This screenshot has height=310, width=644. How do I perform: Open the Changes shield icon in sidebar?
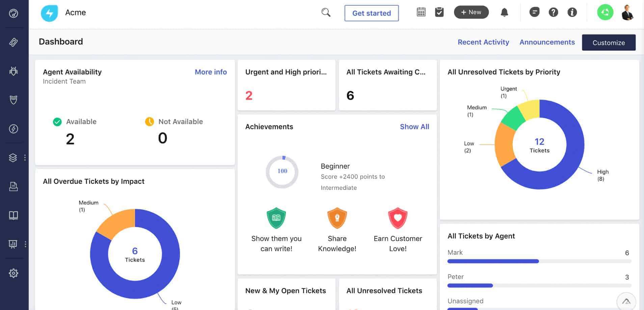14,100
